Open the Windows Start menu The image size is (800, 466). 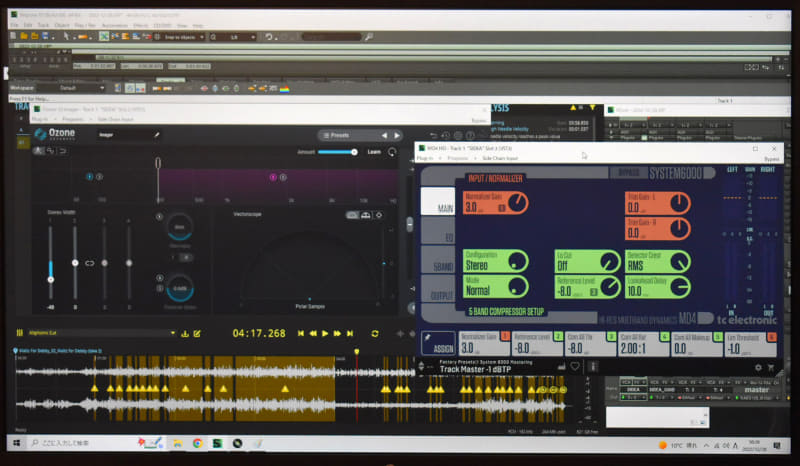pos(16,443)
